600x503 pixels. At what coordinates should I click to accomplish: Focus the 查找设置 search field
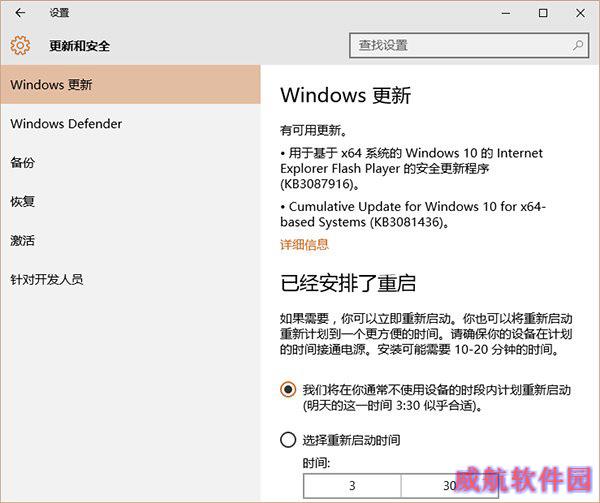click(469, 46)
